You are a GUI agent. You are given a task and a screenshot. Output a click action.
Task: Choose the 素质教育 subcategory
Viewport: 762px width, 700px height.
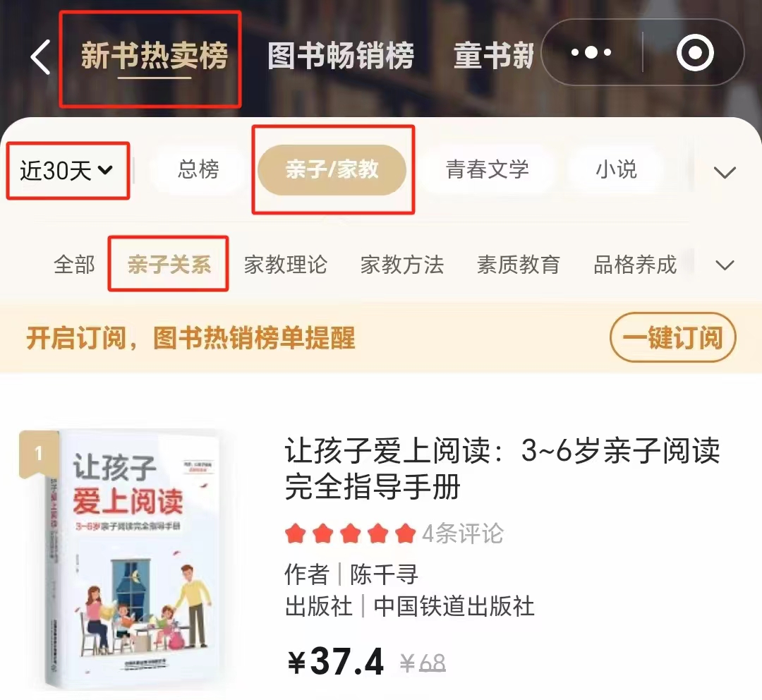pos(519,265)
